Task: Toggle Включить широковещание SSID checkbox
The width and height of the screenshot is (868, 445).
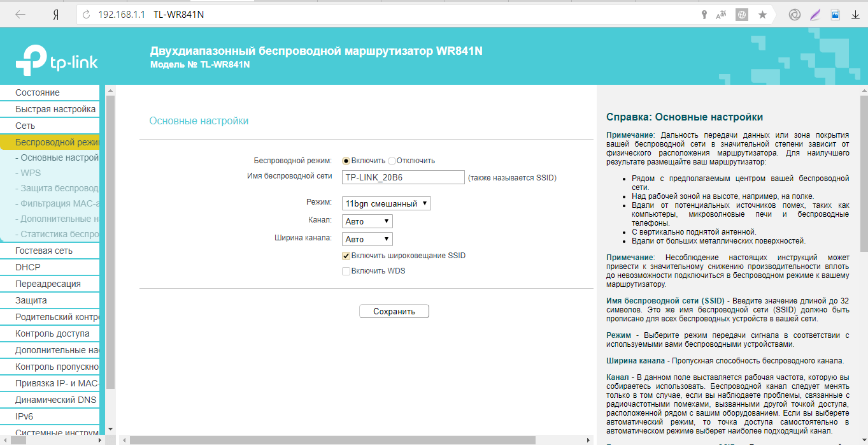Action: tap(346, 256)
